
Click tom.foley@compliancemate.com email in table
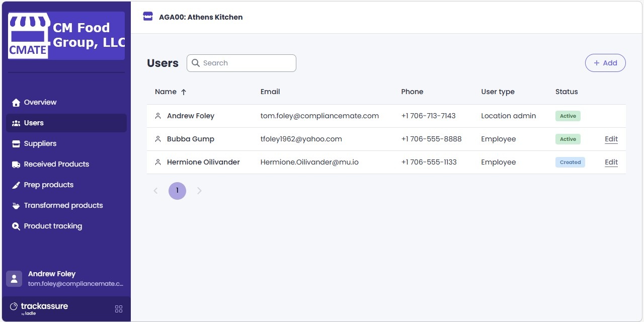[319, 116]
